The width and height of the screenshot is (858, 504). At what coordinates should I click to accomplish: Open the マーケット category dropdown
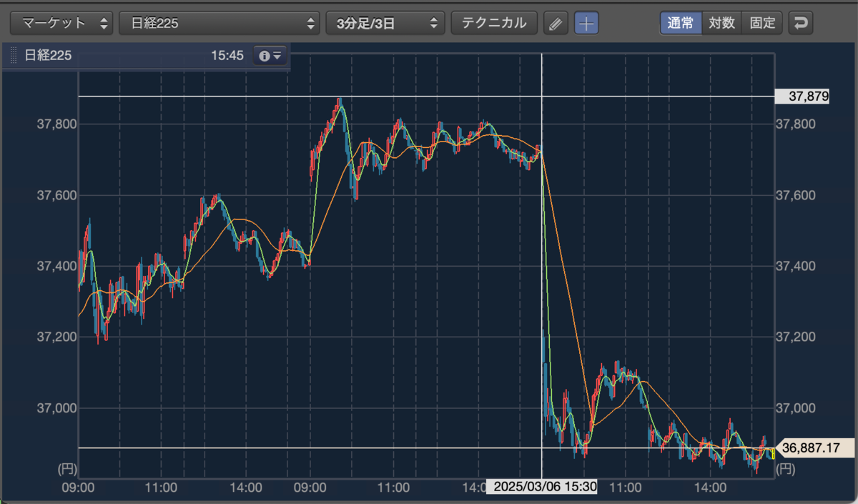coord(62,23)
